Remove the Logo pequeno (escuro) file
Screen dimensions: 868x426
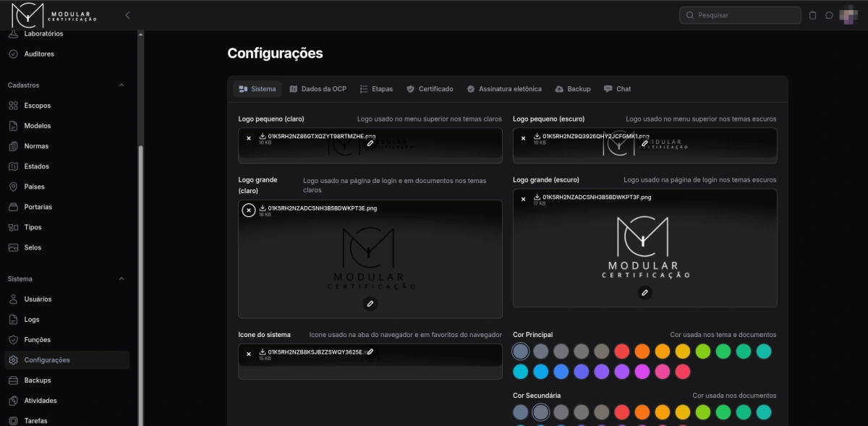coord(523,137)
